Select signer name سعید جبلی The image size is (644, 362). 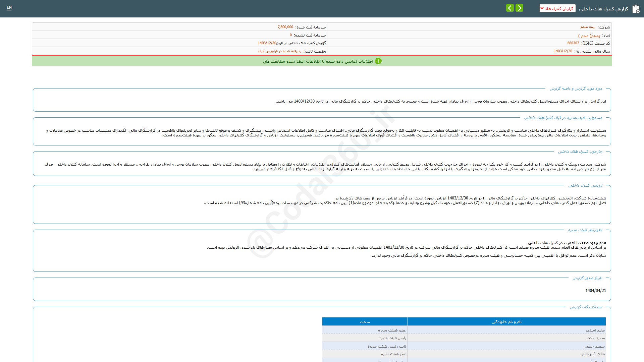point(595,347)
